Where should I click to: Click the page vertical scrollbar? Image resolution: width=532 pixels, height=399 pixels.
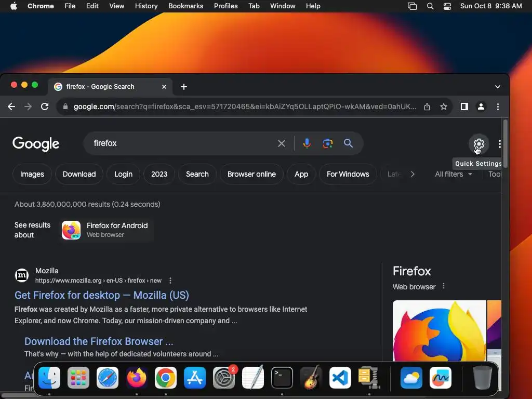[x=506, y=144]
